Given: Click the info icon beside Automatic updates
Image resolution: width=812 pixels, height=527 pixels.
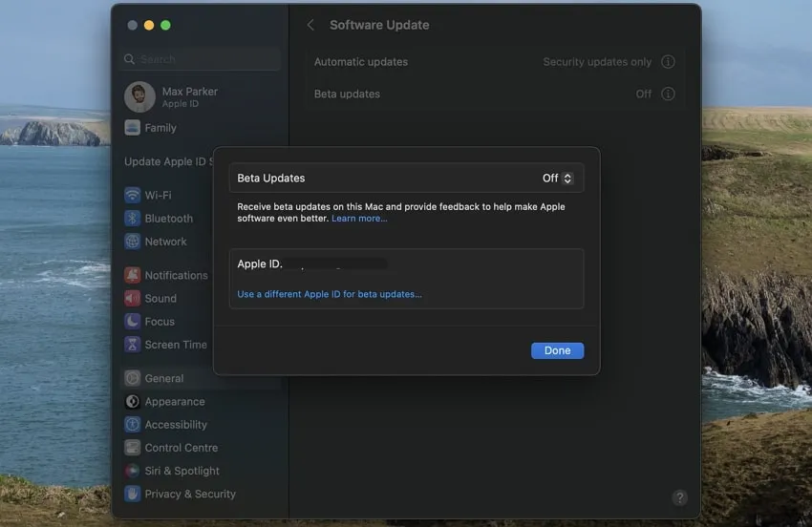Looking at the screenshot, I should tap(668, 62).
